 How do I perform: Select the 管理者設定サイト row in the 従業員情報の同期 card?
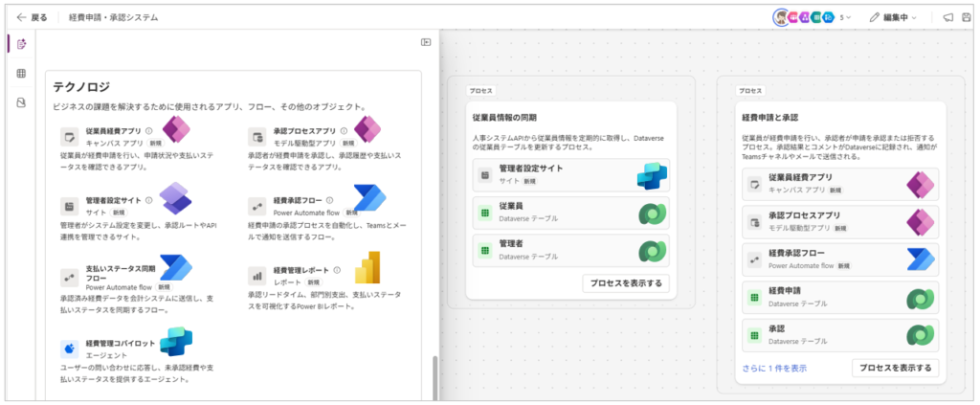pos(570,175)
